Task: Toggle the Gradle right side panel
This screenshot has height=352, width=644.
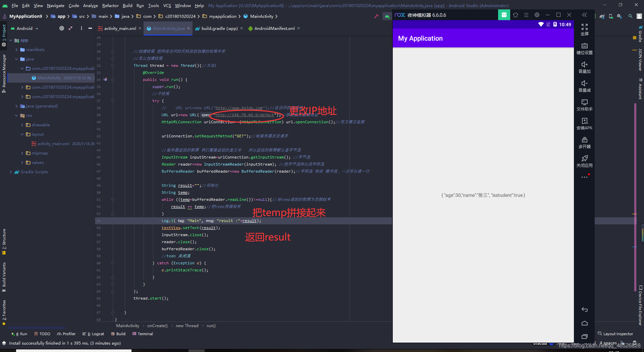Action: pyautogui.click(x=640, y=34)
